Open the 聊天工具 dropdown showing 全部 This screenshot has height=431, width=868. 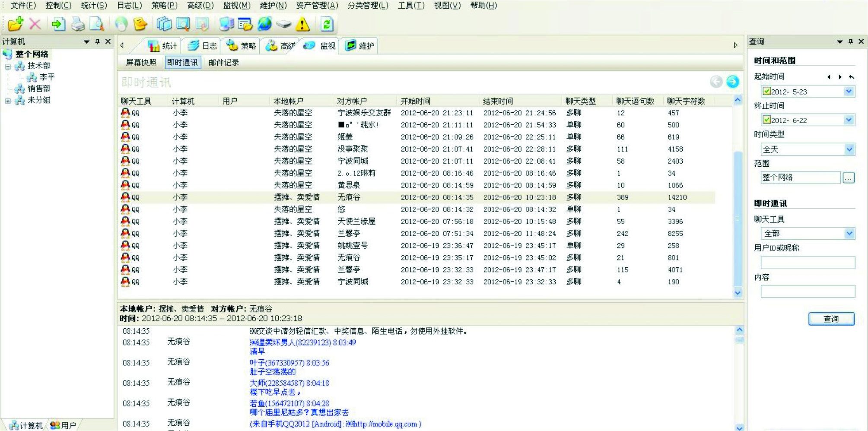tap(849, 233)
